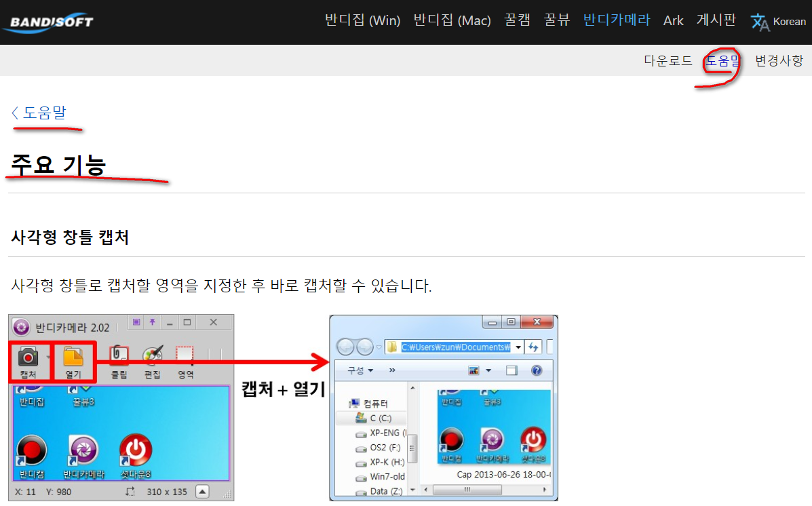Open the 반디집 (Mac) menu item
The width and height of the screenshot is (812, 506).
[x=452, y=20]
